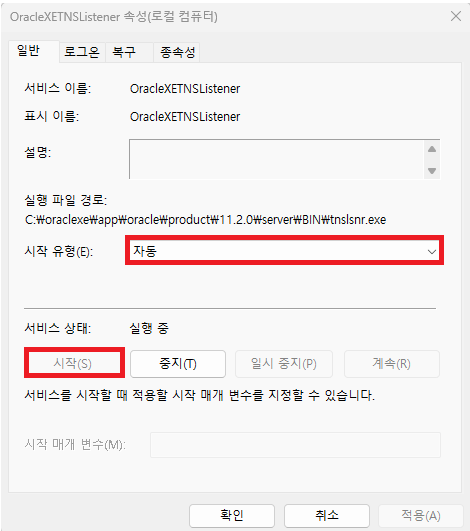Open the 복구 tab
The width and height of the screenshot is (470, 531).
point(129,52)
